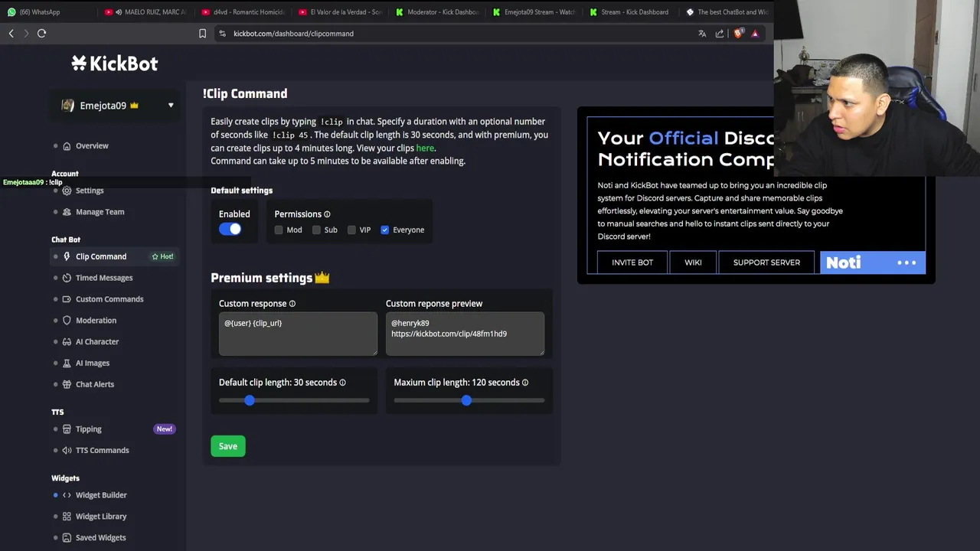Click Brave Rewards triangle icon
Screen dimensions: 980x551
click(755, 34)
